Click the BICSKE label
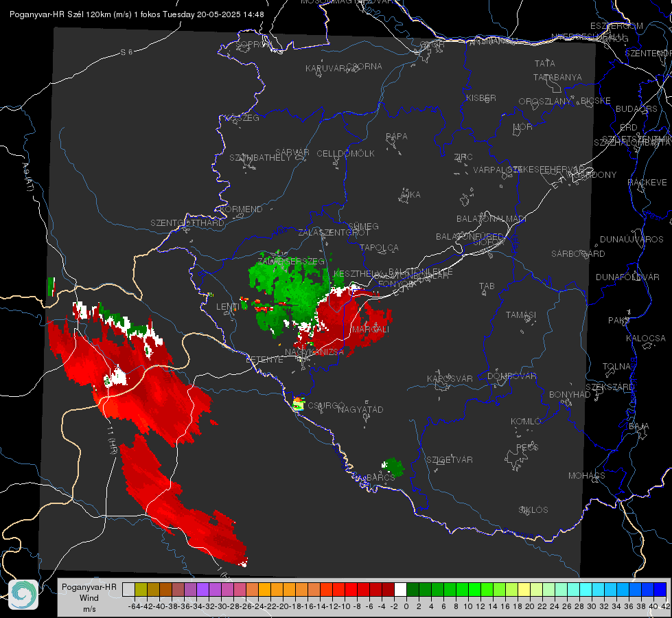The height and width of the screenshot is (618, 672). [596, 101]
